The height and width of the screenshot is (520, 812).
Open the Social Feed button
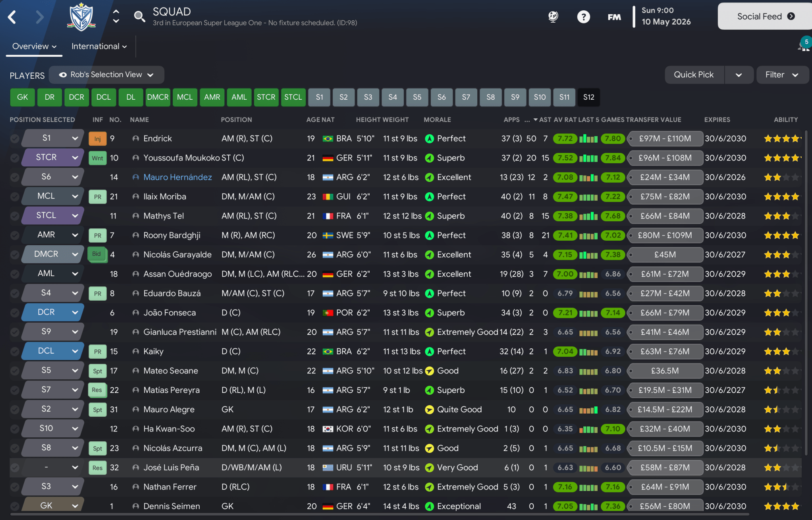[x=762, y=16]
